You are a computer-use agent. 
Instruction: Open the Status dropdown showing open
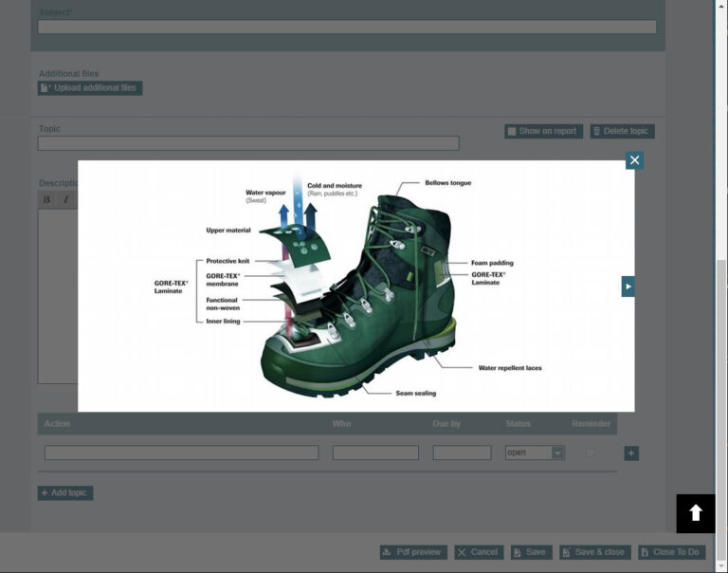[535, 453]
